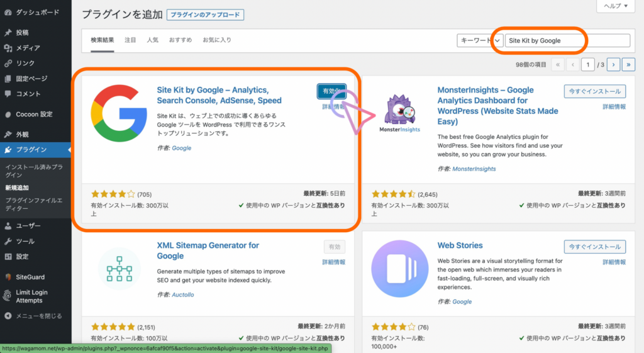This screenshot has width=644, height=353.
Task: Open Limit Login Attempts fingerprint icon
Action: 8,295
